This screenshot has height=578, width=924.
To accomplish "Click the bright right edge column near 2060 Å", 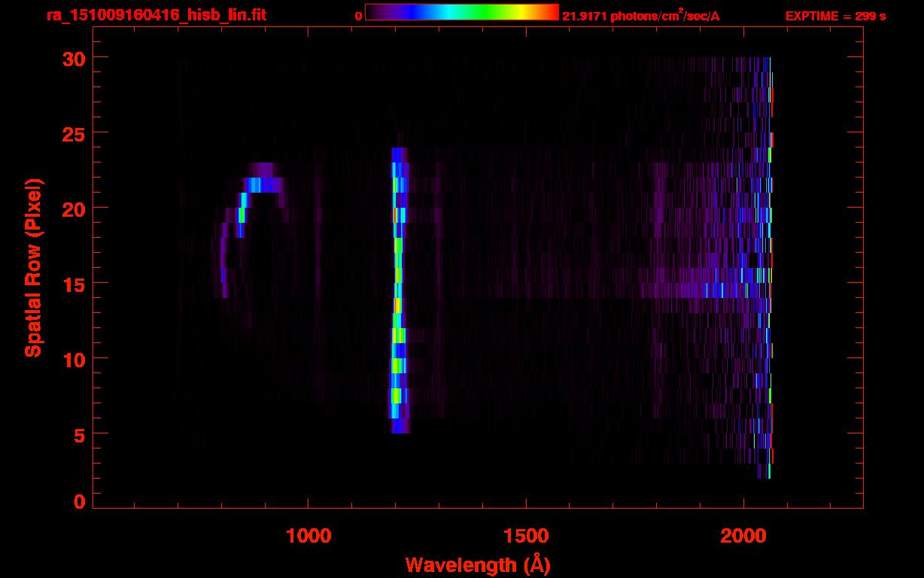I will (x=770, y=268).
